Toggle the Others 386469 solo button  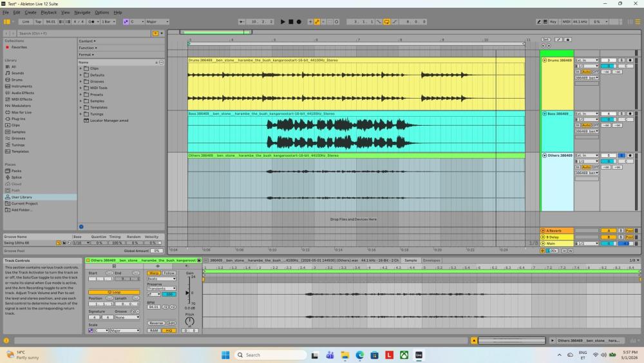click(621, 155)
